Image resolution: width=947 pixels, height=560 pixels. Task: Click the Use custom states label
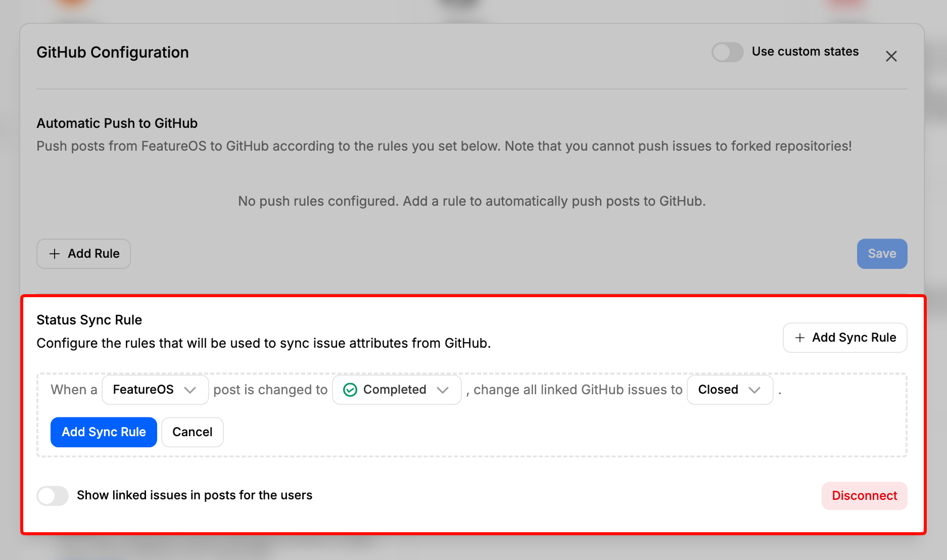click(x=805, y=52)
